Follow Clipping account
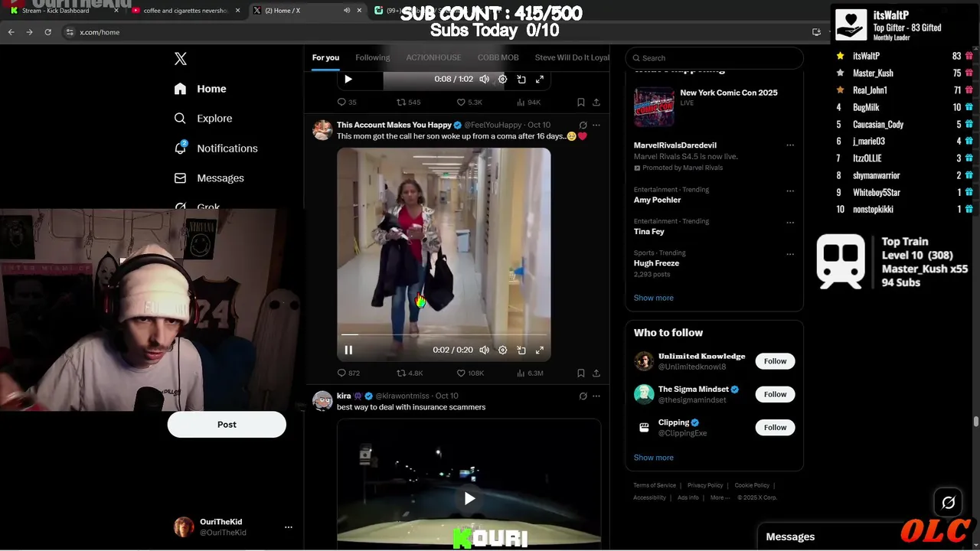 [x=775, y=427]
